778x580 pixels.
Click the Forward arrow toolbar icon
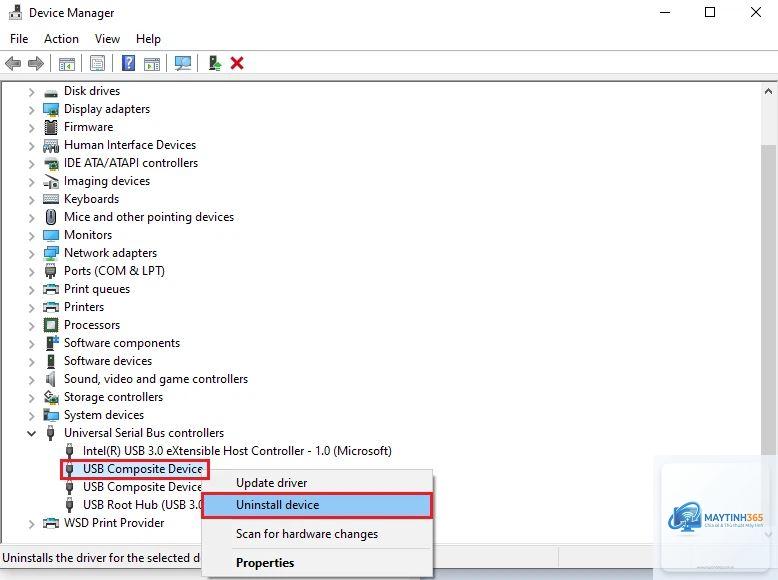36,64
